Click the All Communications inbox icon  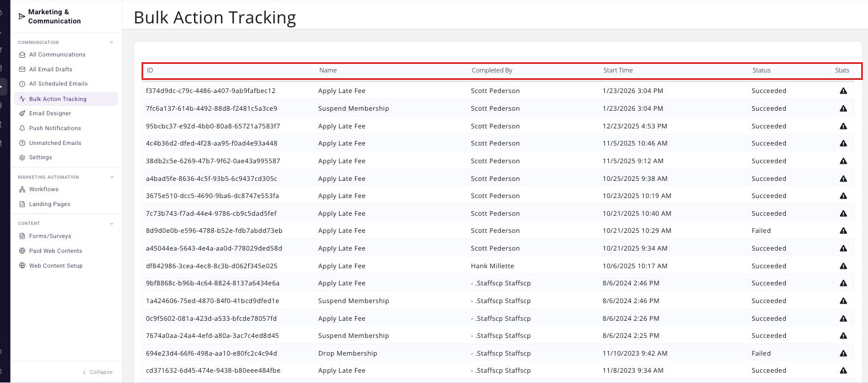22,55
